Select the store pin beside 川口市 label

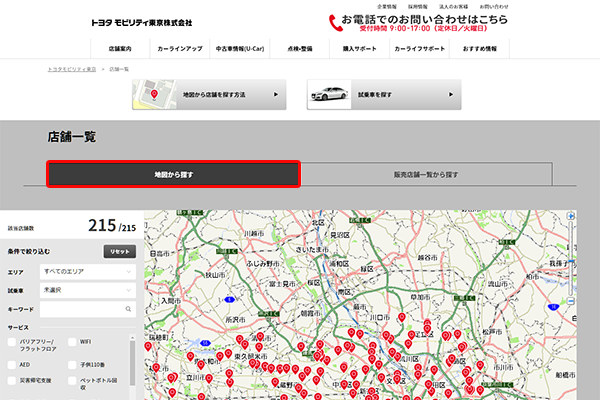click(x=401, y=317)
